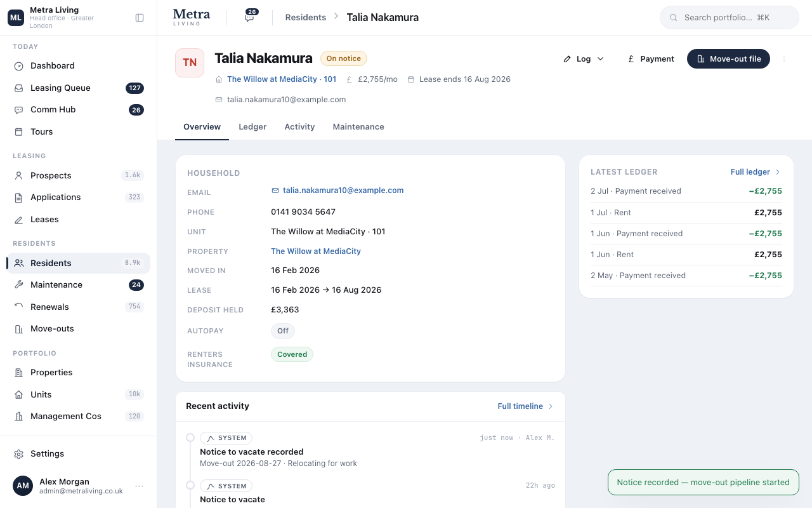Switch to the Ledger tab
The height and width of the screenshot is (508, 812).
(252, 127)
